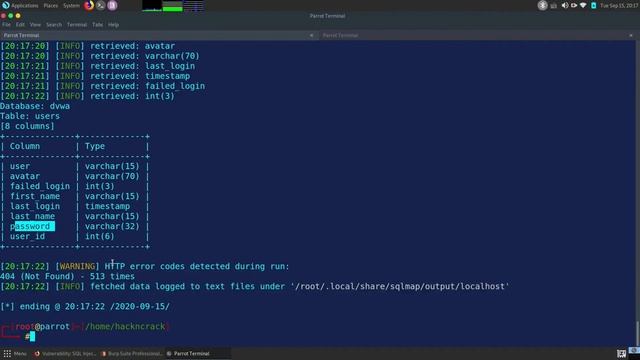The image size is (640, 360).
Task: Launch Firefox from the top panel
Action: point(89,5)
